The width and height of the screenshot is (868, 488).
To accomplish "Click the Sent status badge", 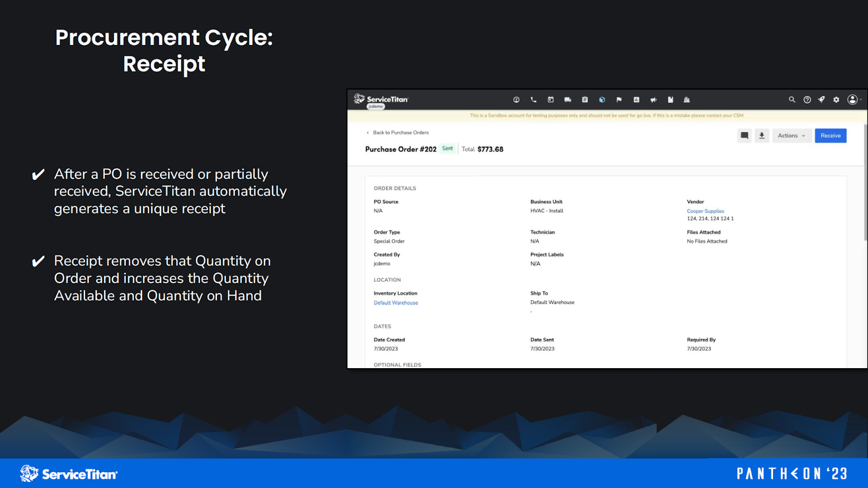I will click(x=448, y=149).
